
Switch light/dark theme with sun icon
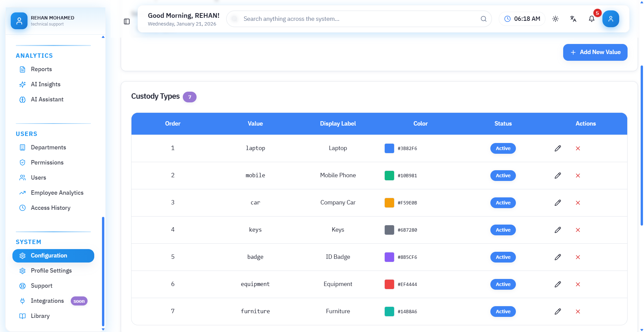(555, 19)
